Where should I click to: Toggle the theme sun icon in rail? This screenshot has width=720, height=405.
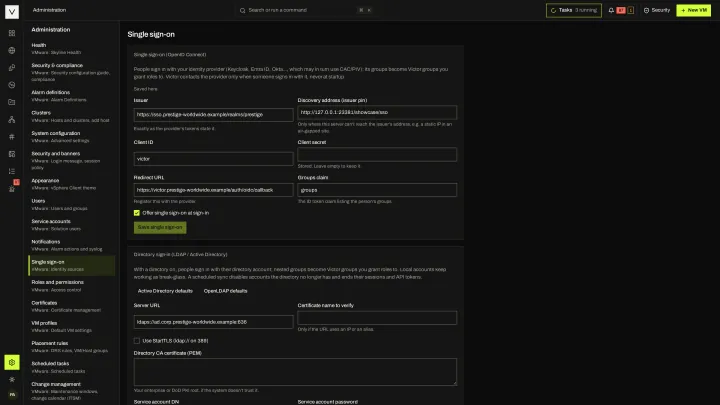12,380
